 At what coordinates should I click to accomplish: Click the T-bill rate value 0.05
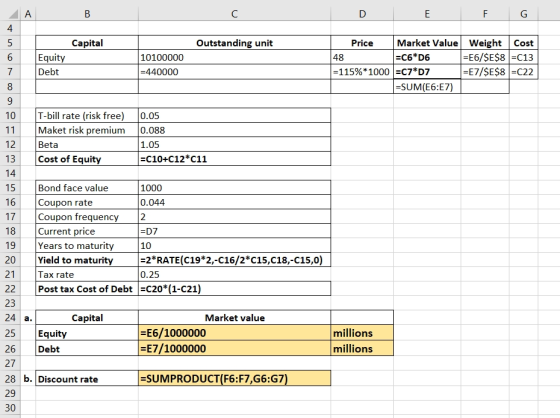tap(234, 115)
